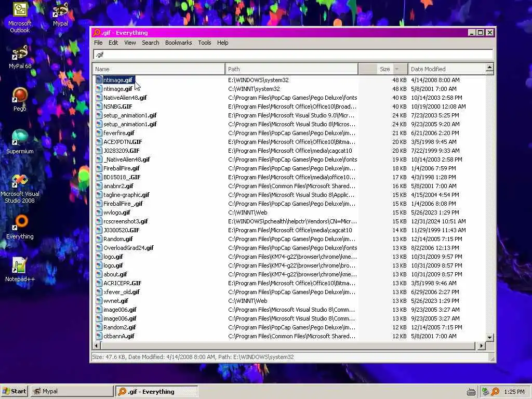
Task: Open the Search menu
Action: pyautogui.click(x=150, y=43)
